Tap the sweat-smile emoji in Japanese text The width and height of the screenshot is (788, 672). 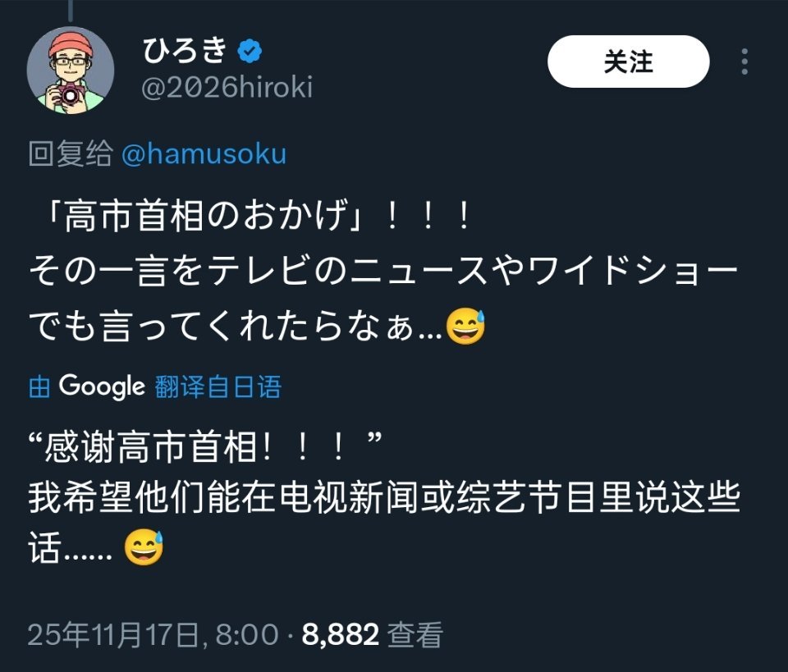pyautogui.click(x=465, y=327)
